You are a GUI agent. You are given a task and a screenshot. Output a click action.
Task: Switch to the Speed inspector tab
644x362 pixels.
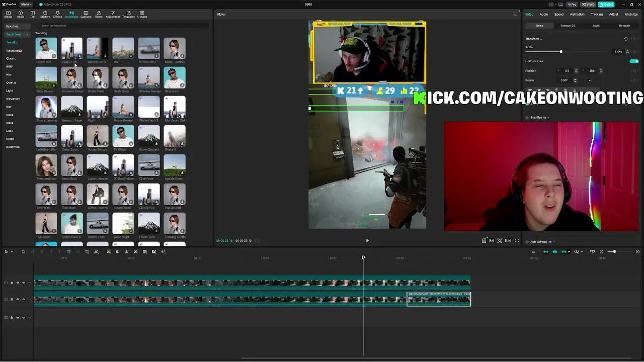click(558, 14)
